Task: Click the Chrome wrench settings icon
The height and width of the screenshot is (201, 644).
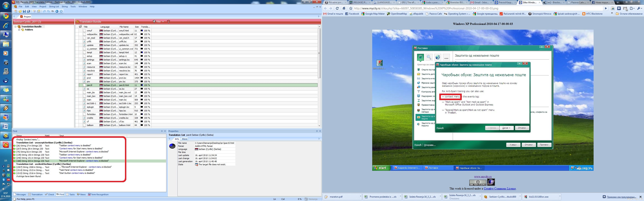Action: point(640,8)
